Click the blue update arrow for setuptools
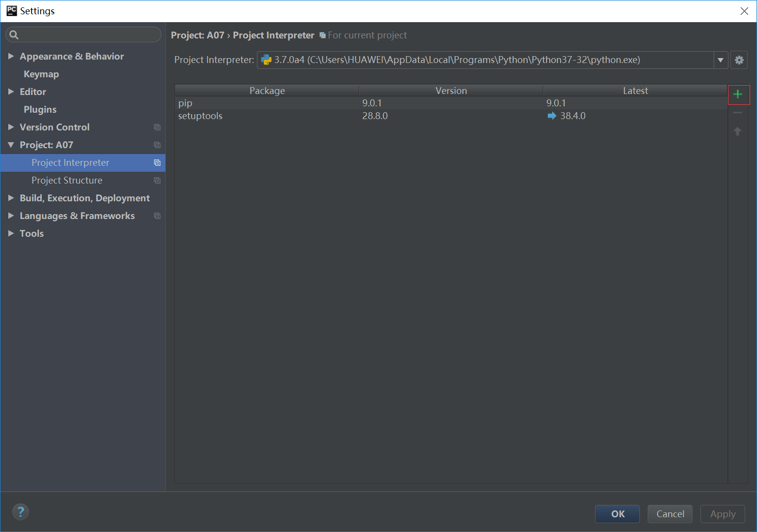The image size is (757, 532). point(552,116)
